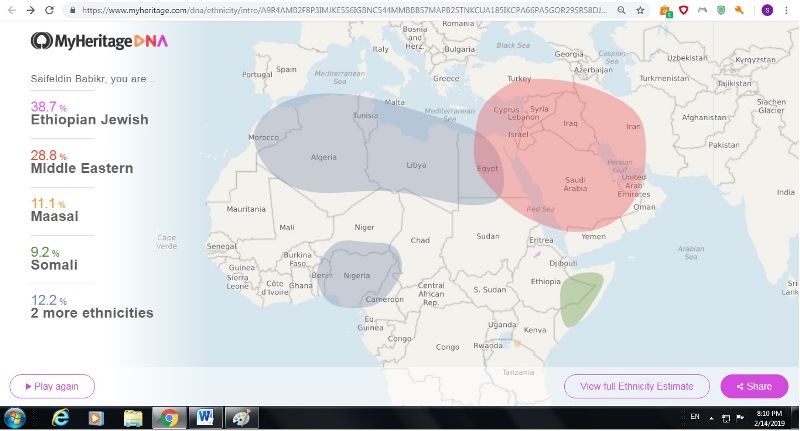Open the gray gamepad extension
Viewport: 800px width, 431px height.
pyautogui.click(x=703, y=10)
